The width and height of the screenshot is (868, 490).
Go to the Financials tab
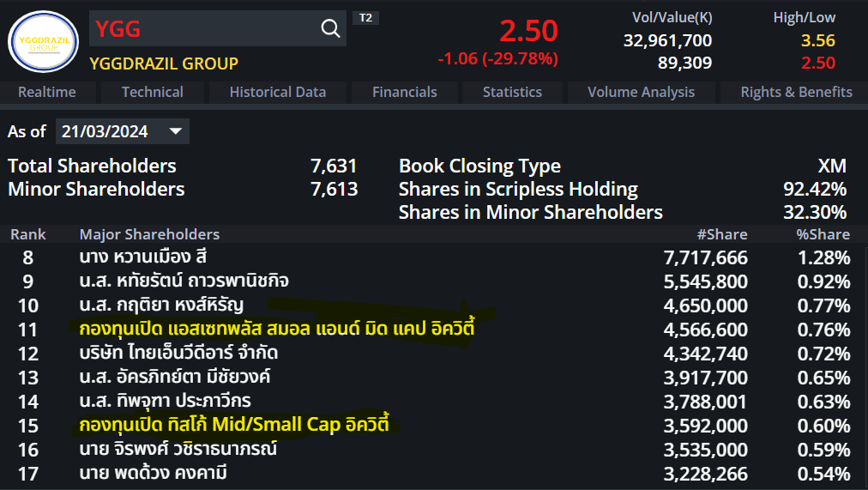click(405, 92)
